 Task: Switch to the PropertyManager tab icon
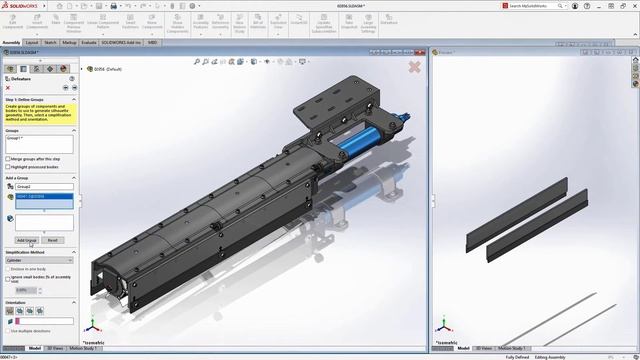23,69
